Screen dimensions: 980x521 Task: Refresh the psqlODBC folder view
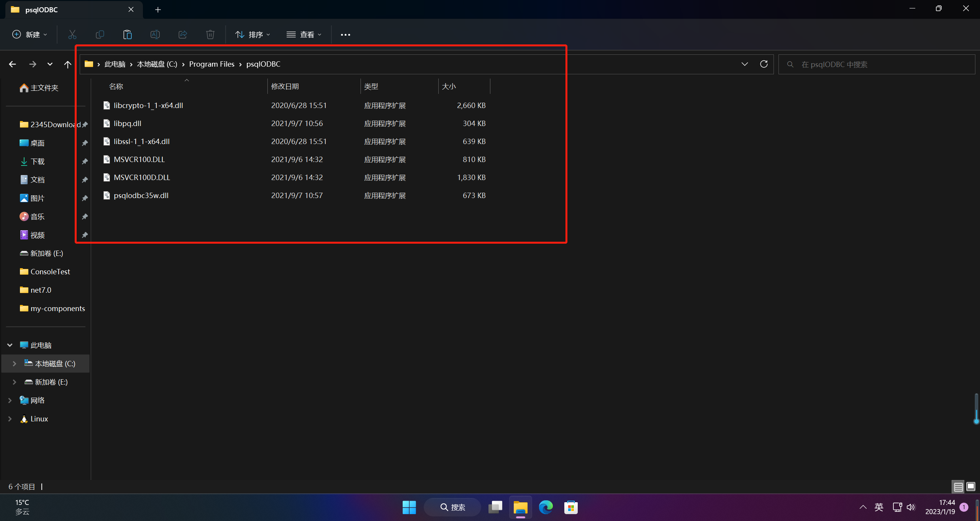764,64
